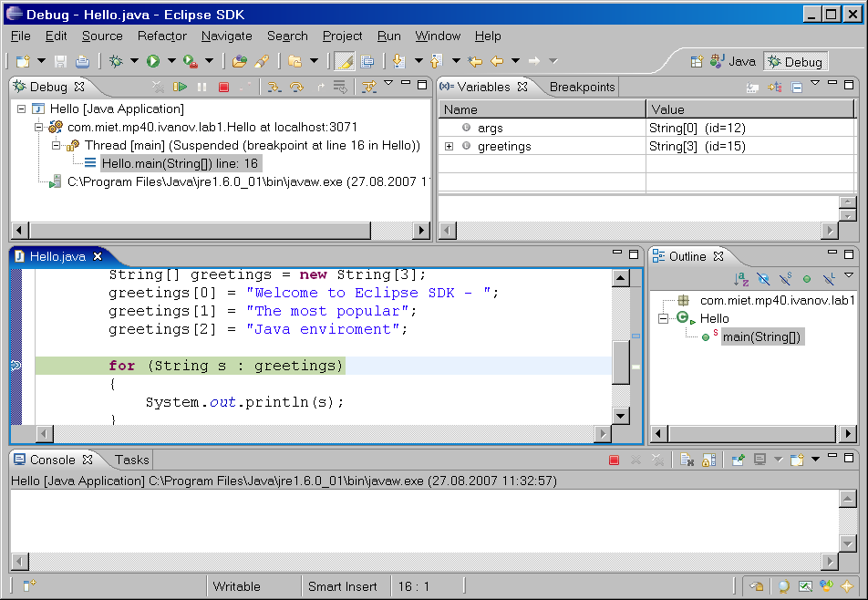The height and width of the screenshot is (600, 868).
Task: Click the Previous Annotation arrow icon
Action: tap(437, 61)
